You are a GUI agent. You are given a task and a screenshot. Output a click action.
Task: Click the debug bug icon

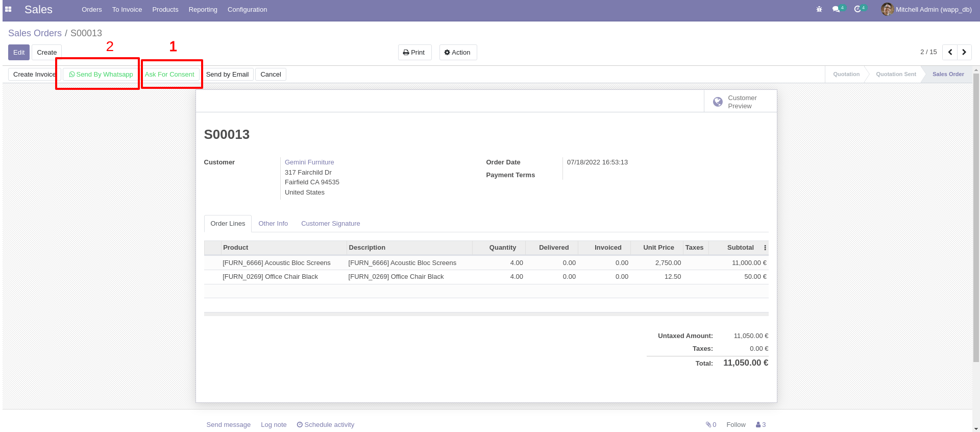click(x=819, y=9)
